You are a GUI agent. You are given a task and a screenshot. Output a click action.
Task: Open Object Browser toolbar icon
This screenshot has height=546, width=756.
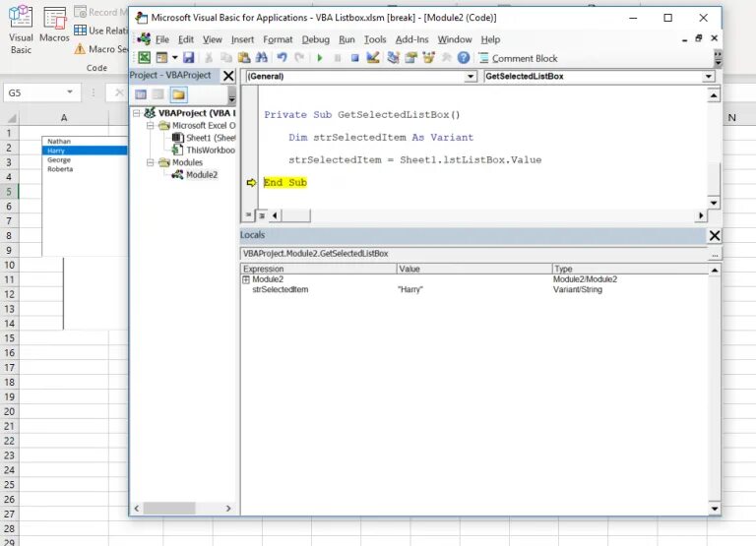(428, 58)
